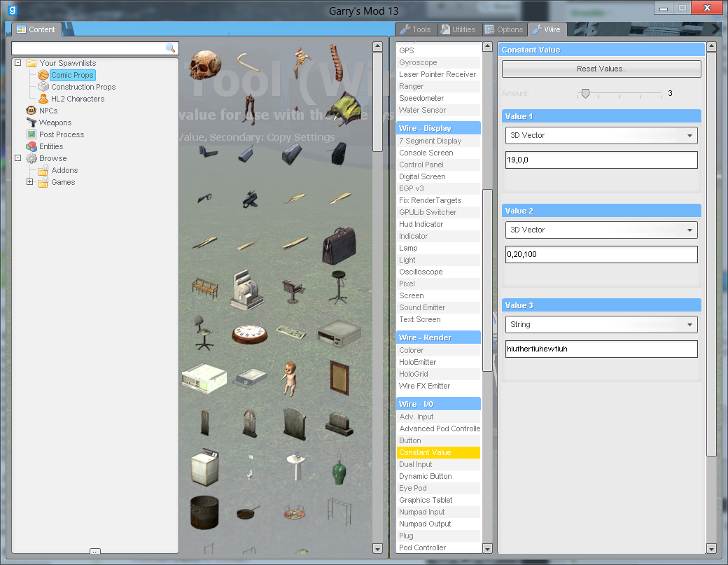Screen dimensions: 728x565
Task: Click the Construction Props spawnlist icon
Action: (x=43, y=87)
